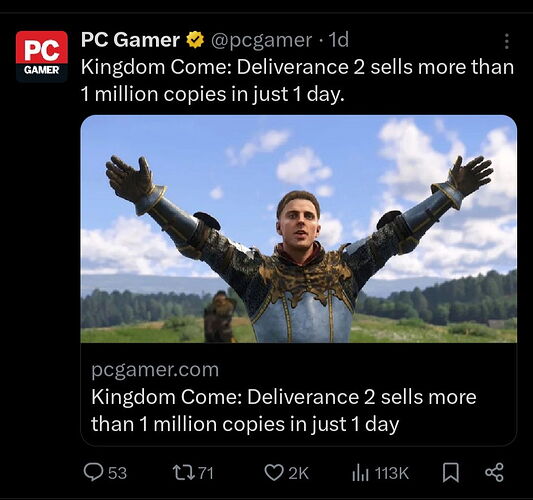Screen dimensions: 533x500
Task: Open the PC Gamer profile avatar
Action: click(41, 56)
